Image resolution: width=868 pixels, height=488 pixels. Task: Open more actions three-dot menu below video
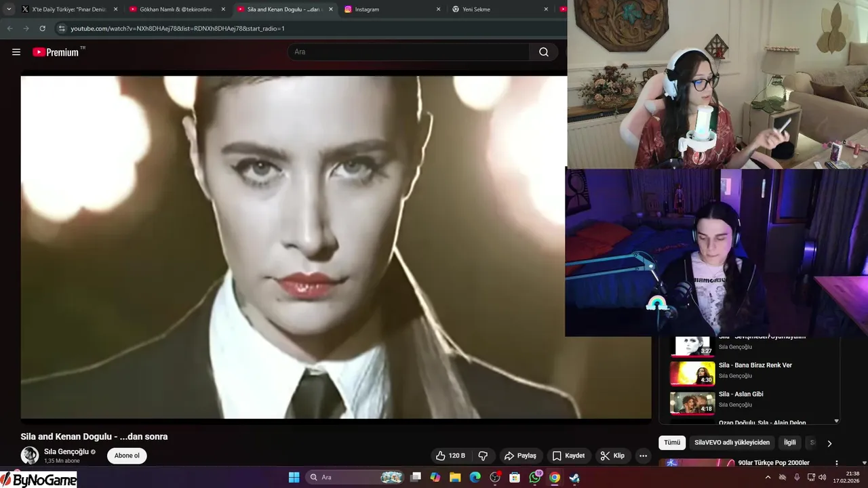(643, 455)
